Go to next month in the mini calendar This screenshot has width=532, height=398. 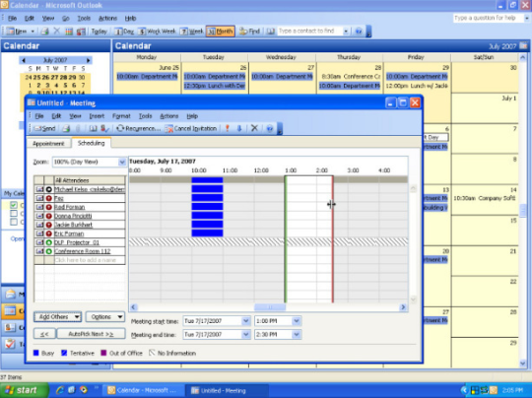tap(89, 60)
